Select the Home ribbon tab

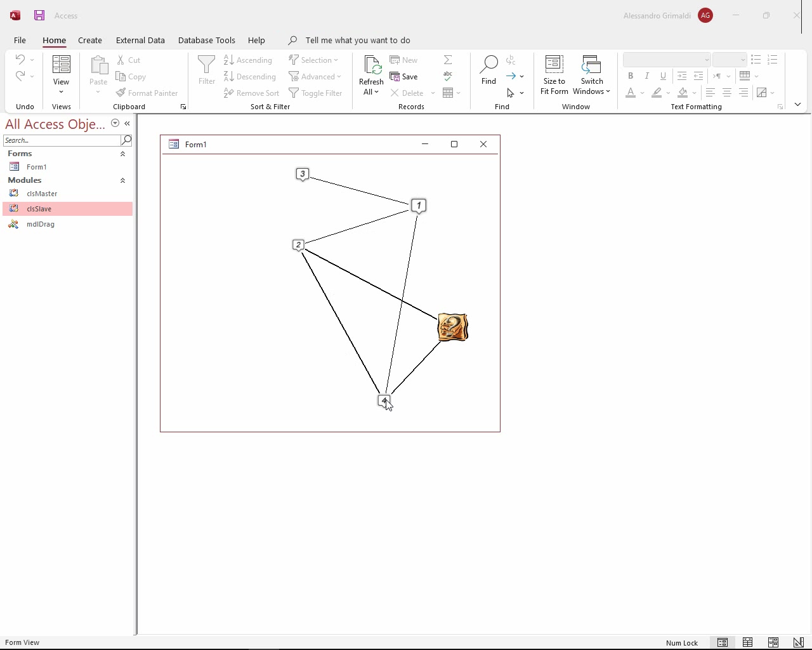point(54,40)
